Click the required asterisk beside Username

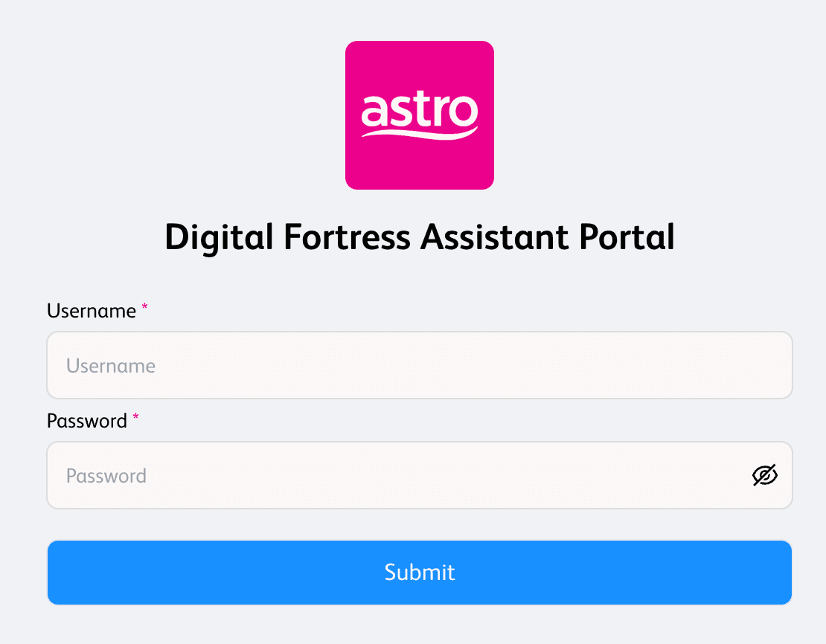coord(144,308)
